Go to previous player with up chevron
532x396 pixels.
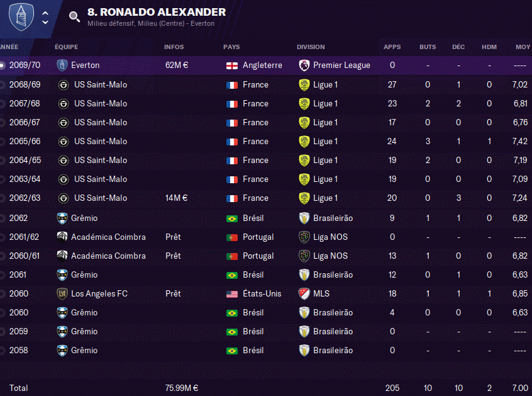click(x=45, y=13)
